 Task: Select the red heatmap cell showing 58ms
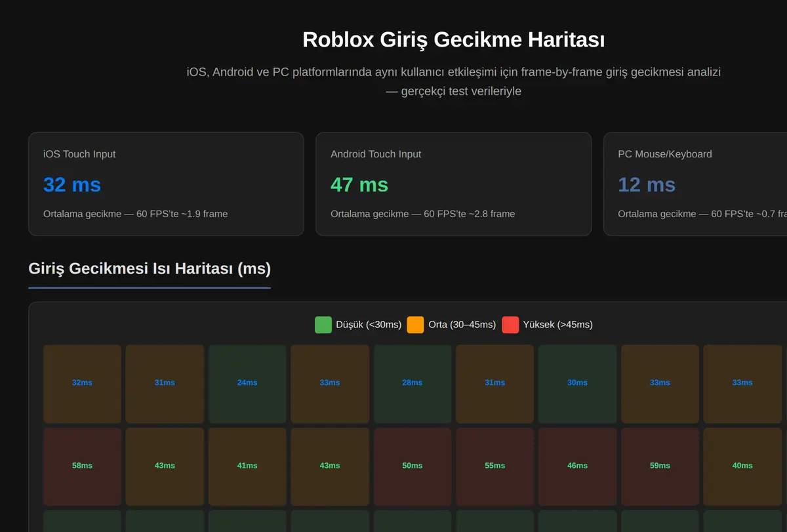click(x=82, y=467)
